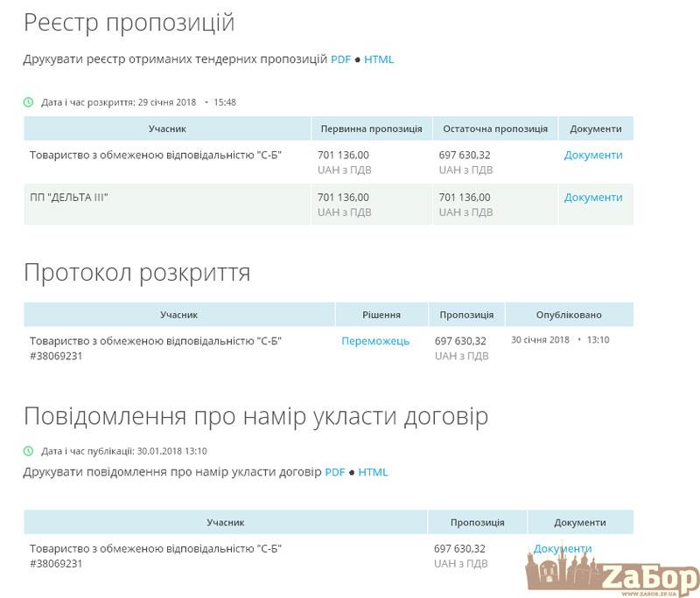Click the "Учасник" column header
Image resolution: width=700 pixels, height=598 pixels.
pyautogui.click(x=166, y=128)
